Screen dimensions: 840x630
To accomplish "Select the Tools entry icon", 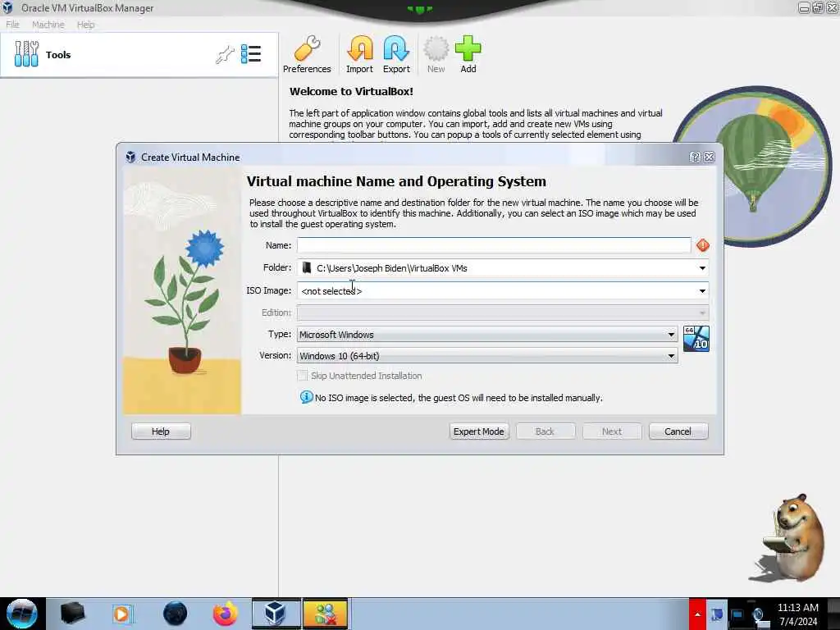I will [x=26, y=54].
